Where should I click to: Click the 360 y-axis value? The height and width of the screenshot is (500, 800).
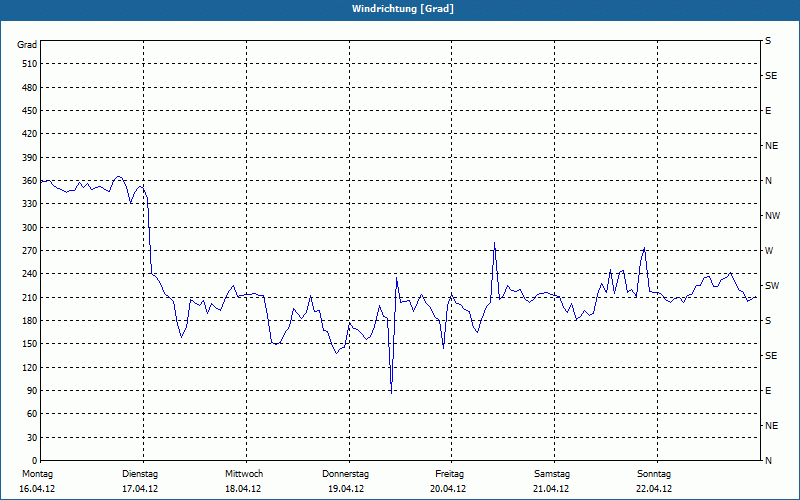(x=30, y=181)
